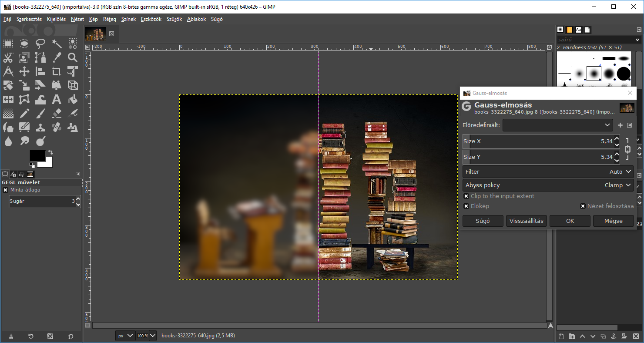Select the Eraser tool
The width and height of the screenshot is (644, 343).
click(x=57, y=114)
